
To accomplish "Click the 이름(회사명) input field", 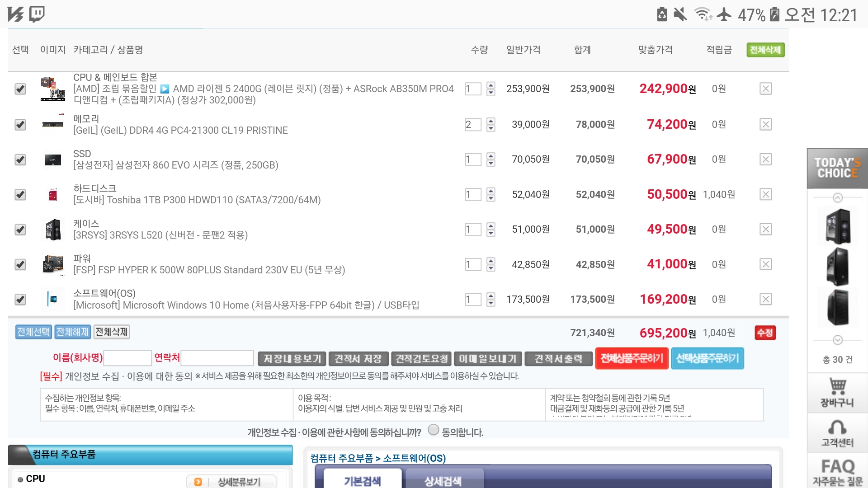I will tap(127, 358).
